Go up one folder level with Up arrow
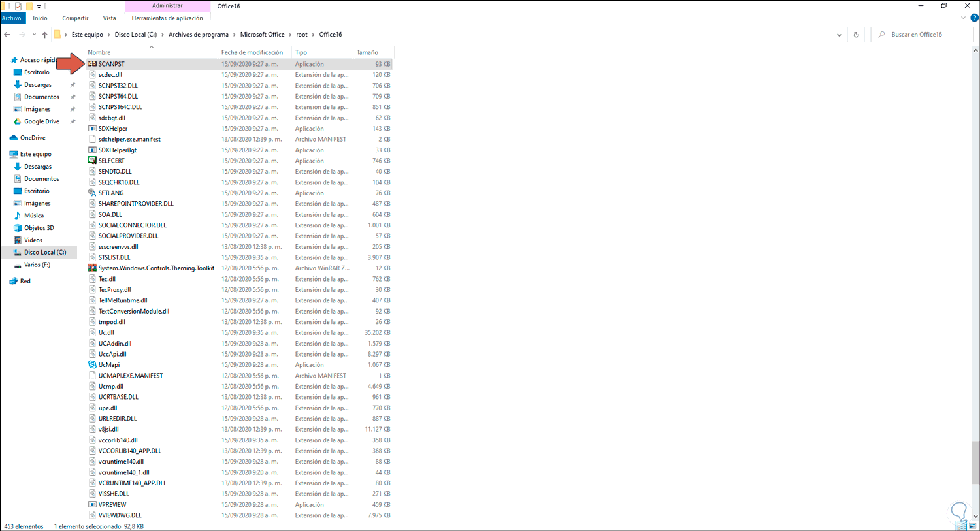Screen dimensions: 980x531 [44, 35]
